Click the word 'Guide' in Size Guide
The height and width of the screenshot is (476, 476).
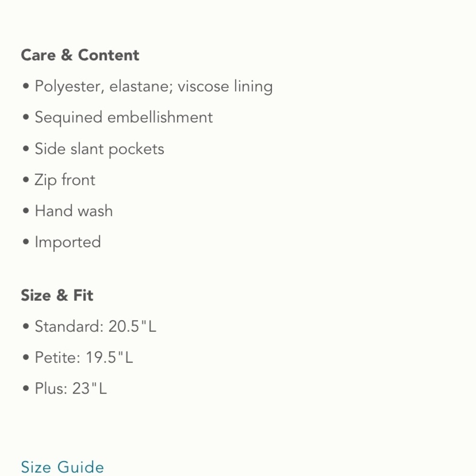81,466
